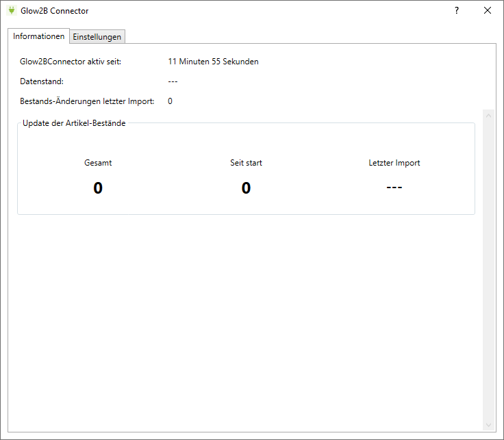Switch to the Einstellungen tab
This screenshot has height=440, width=504.
click(x=97, y=37)
